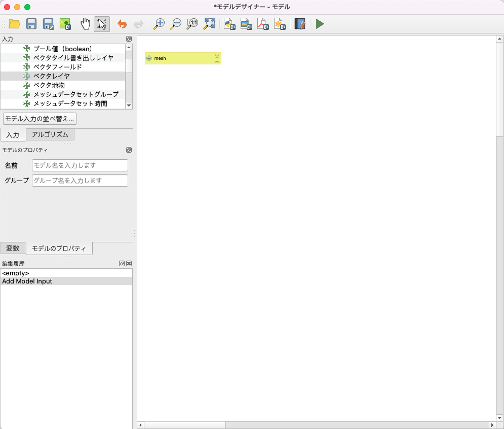Export model as image
This screenshot has height=429, width=504.
(x=246, y=24)
